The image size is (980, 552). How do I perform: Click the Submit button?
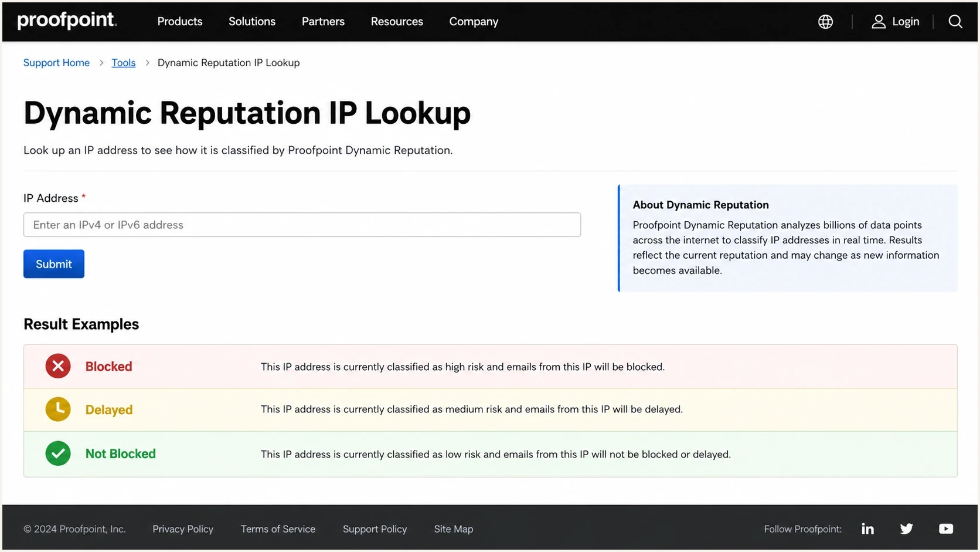coord(54,264)
